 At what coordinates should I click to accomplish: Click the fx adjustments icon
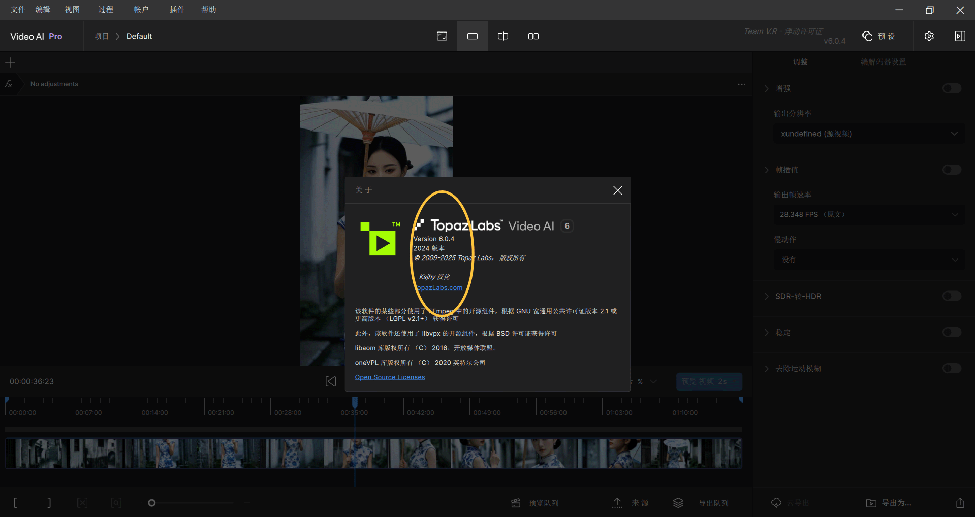click(x=9, y=83)
